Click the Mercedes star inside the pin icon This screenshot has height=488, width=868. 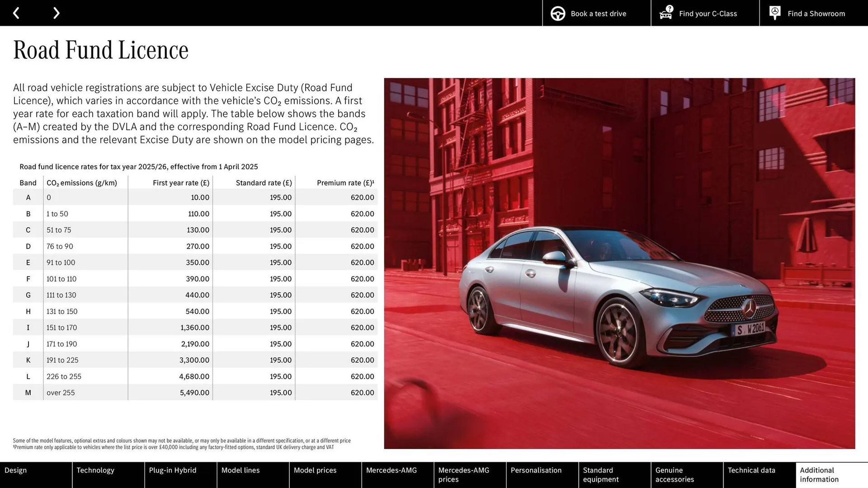(x=774, y=11)
